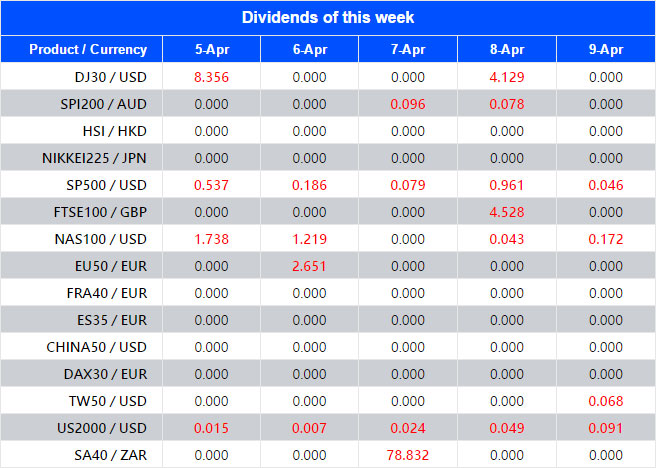Select the 7-Apr column header

click(x=407, y=49)
